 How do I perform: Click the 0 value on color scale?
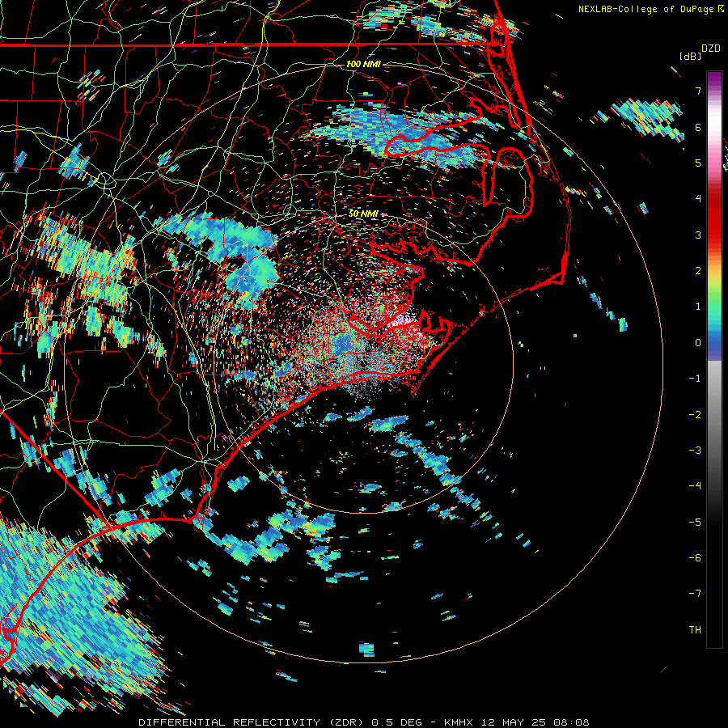tap(698, 342)
